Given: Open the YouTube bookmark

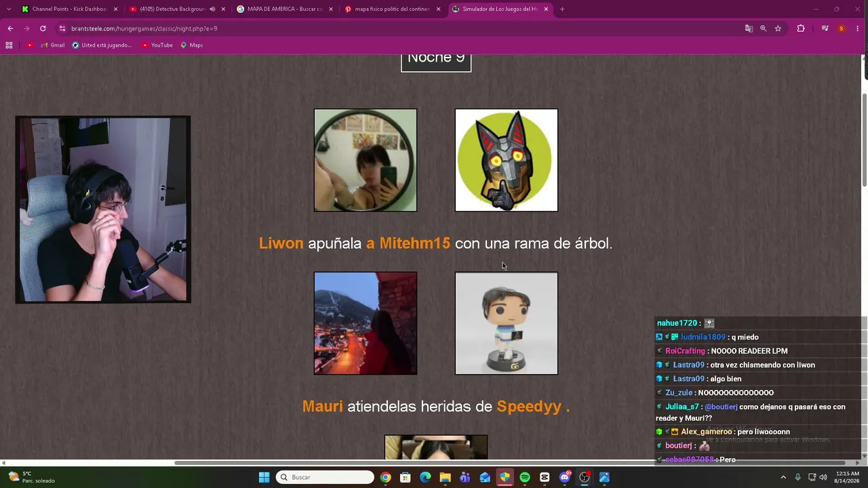Looking at the screenshot, I should [157, 45].
